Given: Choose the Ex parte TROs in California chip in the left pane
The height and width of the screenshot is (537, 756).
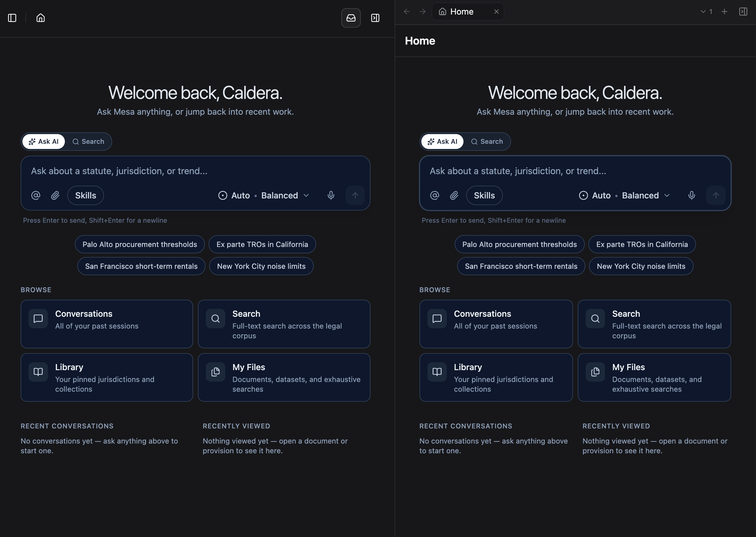Looking at the screenshot, I should coord(262,244).
